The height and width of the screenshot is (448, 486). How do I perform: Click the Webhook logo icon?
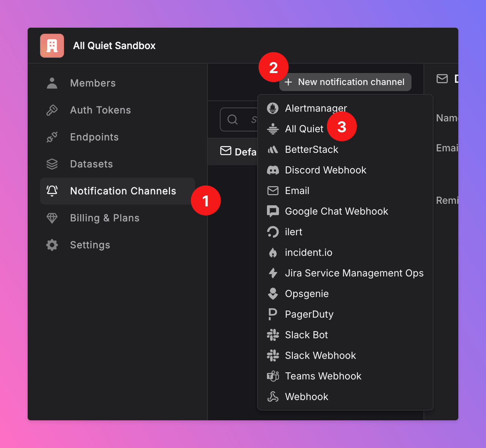click(x=273, y=397)
